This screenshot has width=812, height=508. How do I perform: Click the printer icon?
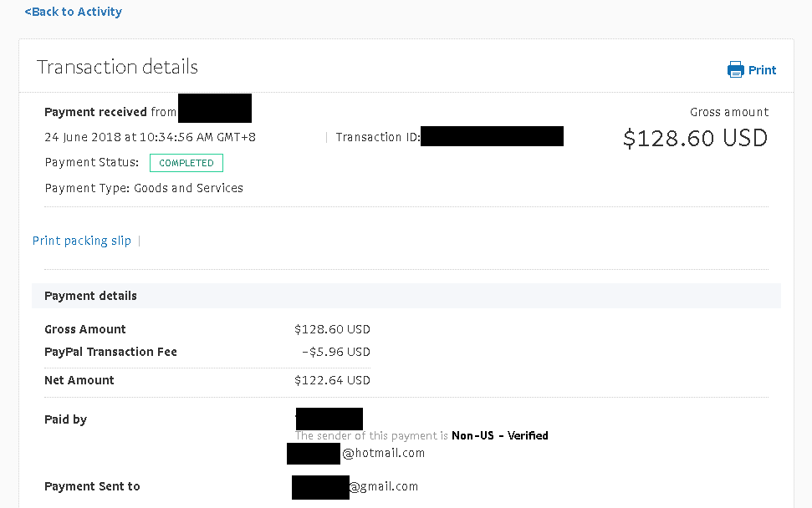point(735,69)
